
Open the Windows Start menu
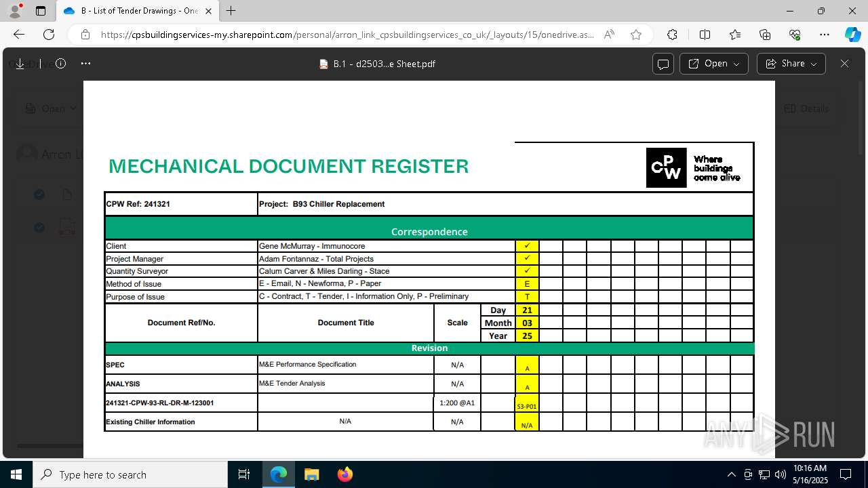pyautogui.click(x=16, y=474)
